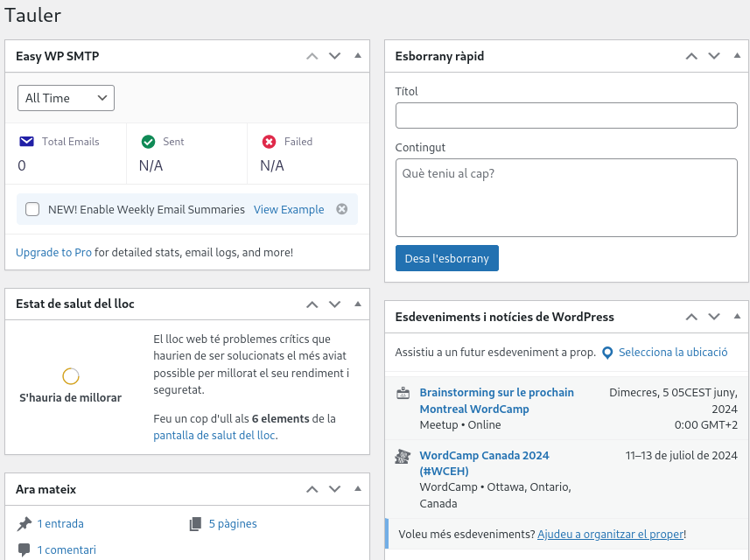Move Ara mateix widget up
750x560 pixels.
tap(312, 490)
